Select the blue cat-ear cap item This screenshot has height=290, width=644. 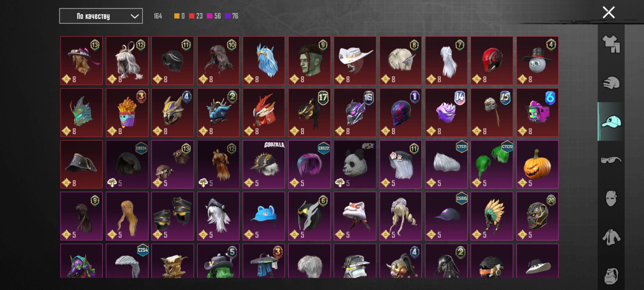[x=264, y=216]
